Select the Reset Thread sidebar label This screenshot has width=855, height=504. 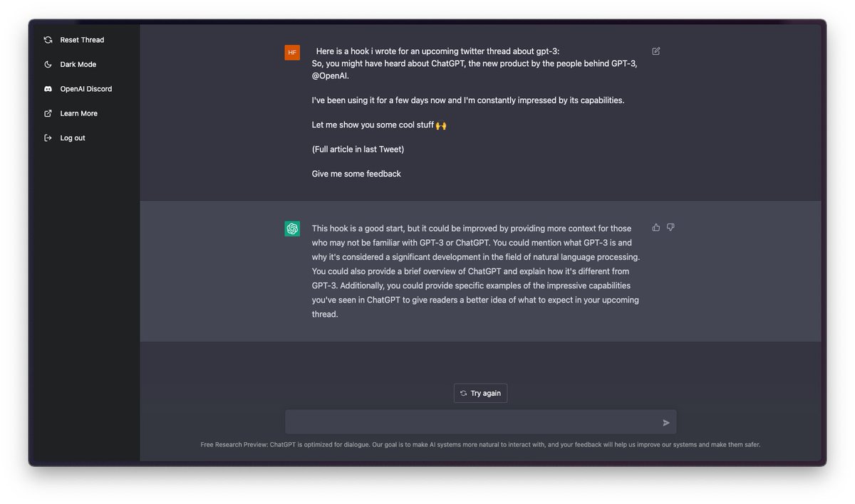82,40
